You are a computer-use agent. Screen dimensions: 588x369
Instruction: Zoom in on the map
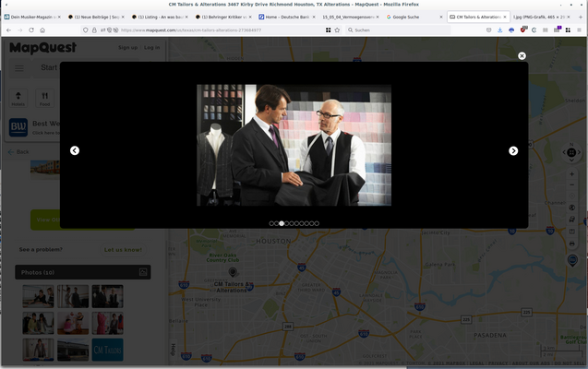pyautogui.click(x=571, y=174)
